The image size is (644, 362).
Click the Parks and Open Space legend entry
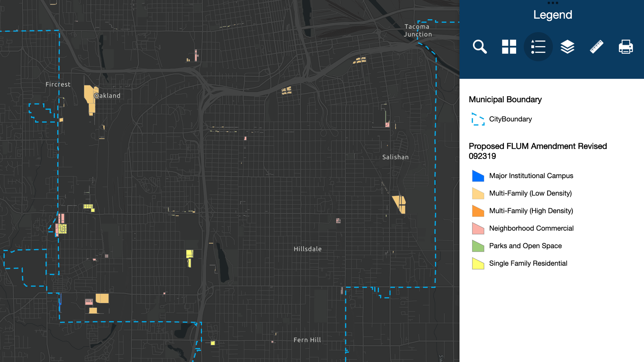(x=526, y=246)
